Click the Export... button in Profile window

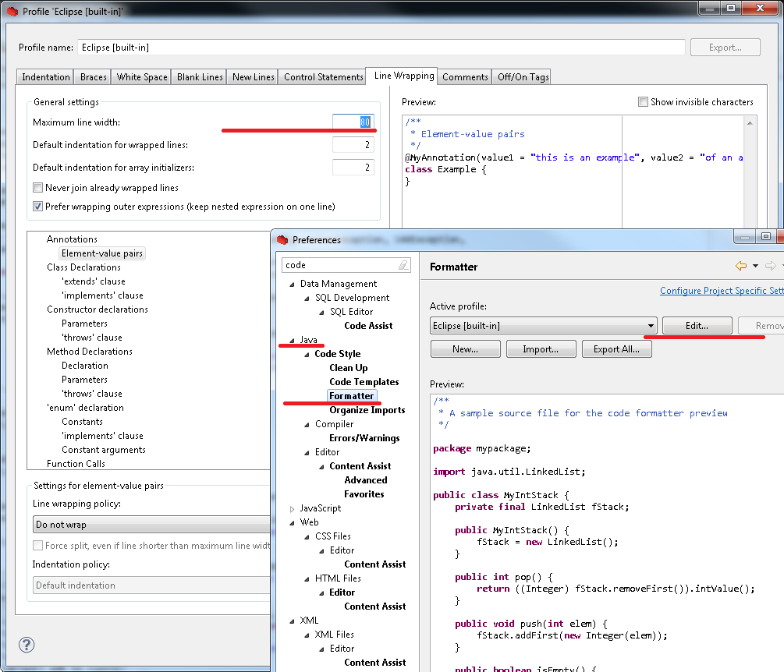coord(725,48)
